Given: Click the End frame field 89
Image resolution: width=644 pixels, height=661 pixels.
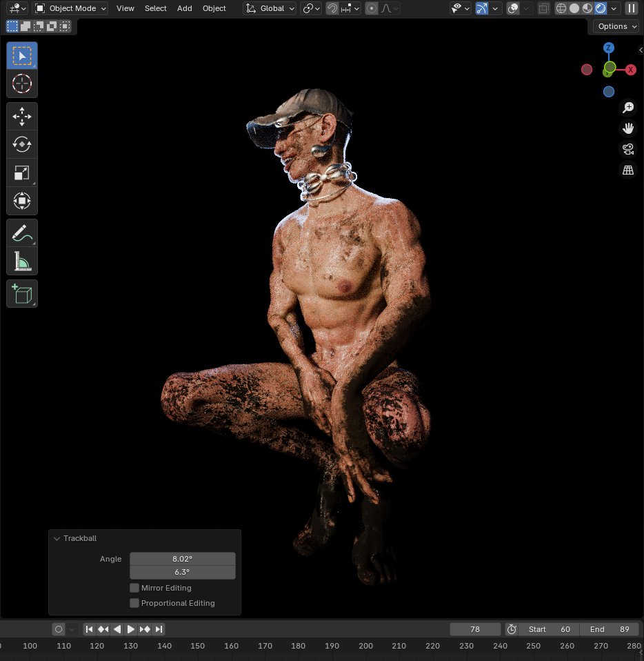Looking at the screenshot, I should pos(609,629).
